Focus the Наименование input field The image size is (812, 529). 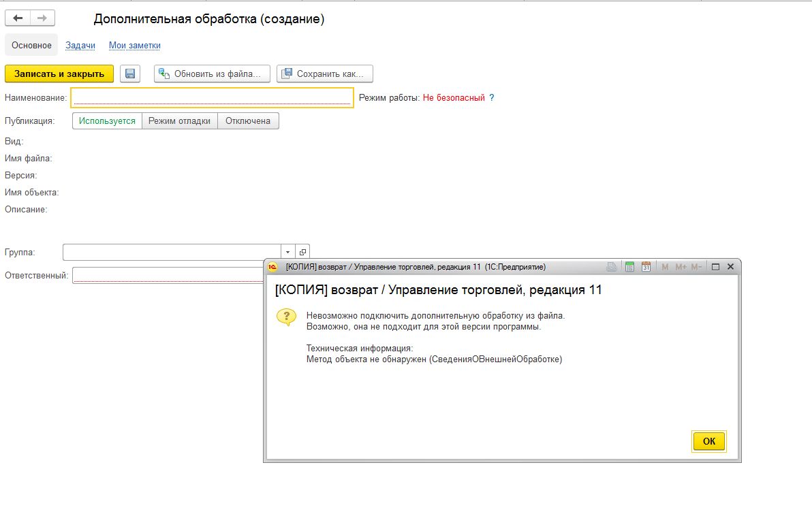(213, 98)
